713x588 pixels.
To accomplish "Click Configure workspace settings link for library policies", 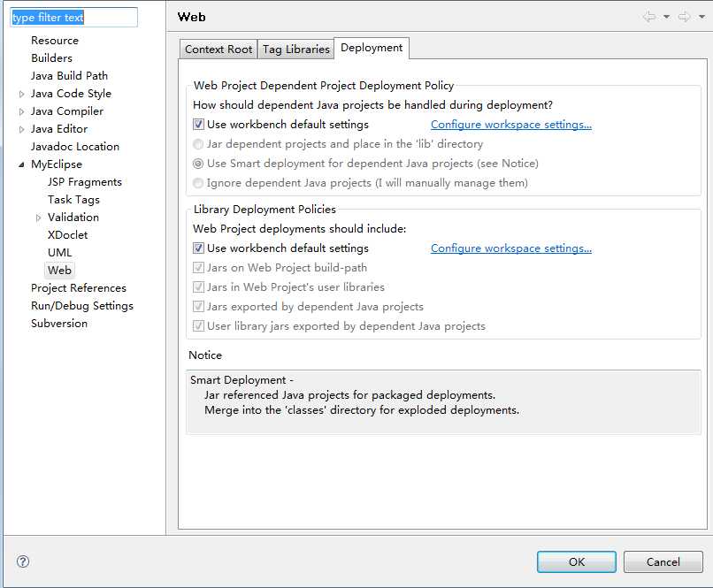I will coord(510,248).
